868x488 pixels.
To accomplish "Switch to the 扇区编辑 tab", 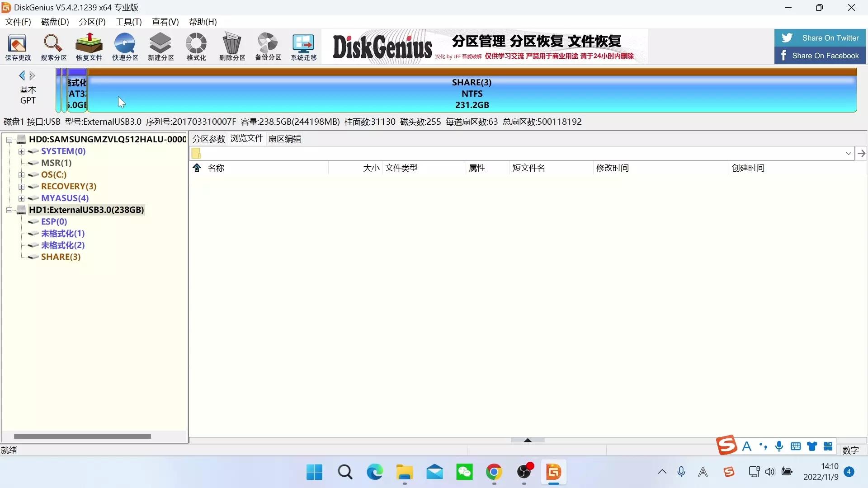I will (284, 138).
